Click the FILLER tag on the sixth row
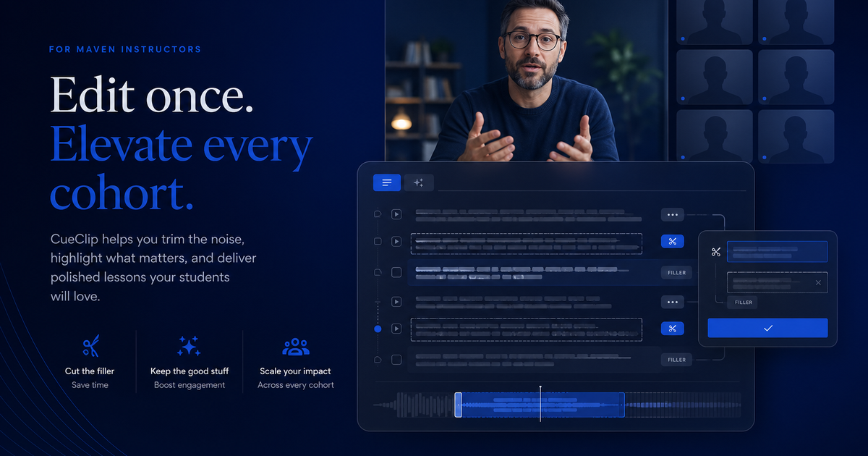The image size is (868, 456). tap(676, 360)
